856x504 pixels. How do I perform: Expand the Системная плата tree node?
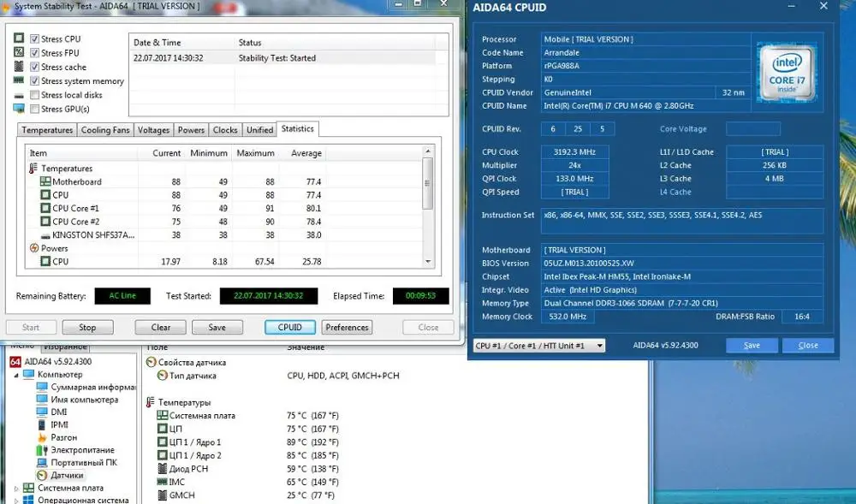coord(16,489)
